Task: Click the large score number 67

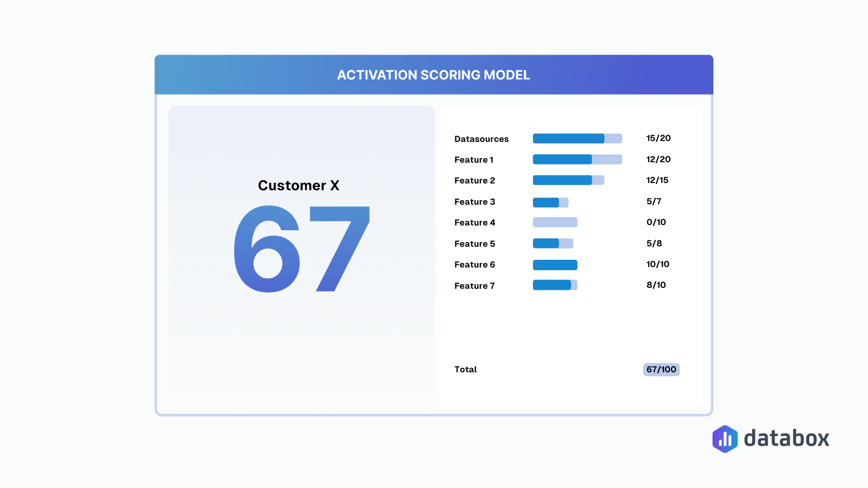Action: (301, 248)
